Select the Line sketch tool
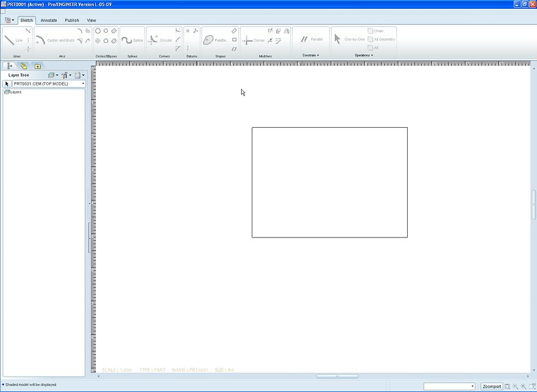537x392 pixels. (13, 40)
